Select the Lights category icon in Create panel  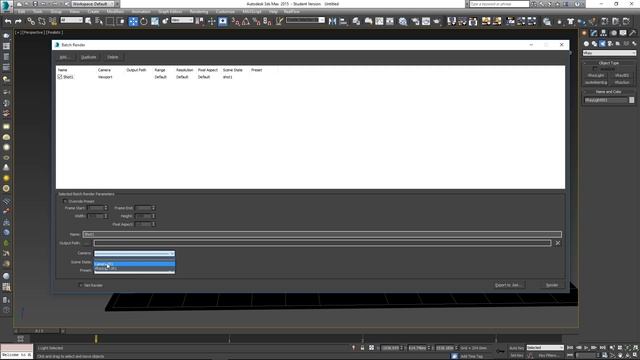pos(602,43)
